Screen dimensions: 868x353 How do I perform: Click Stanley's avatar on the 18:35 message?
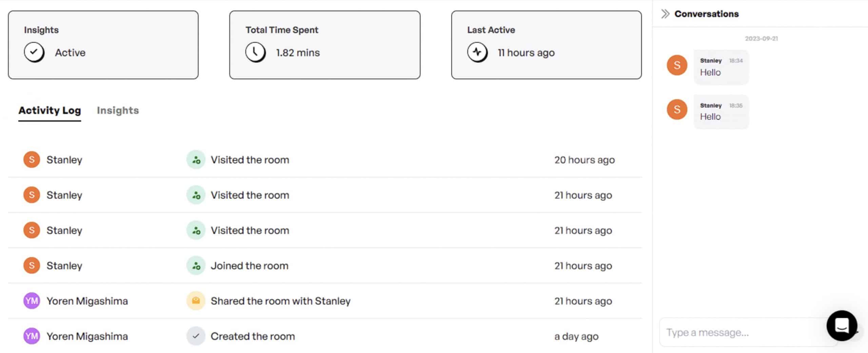pyautogui.click(x=677, y=109)
